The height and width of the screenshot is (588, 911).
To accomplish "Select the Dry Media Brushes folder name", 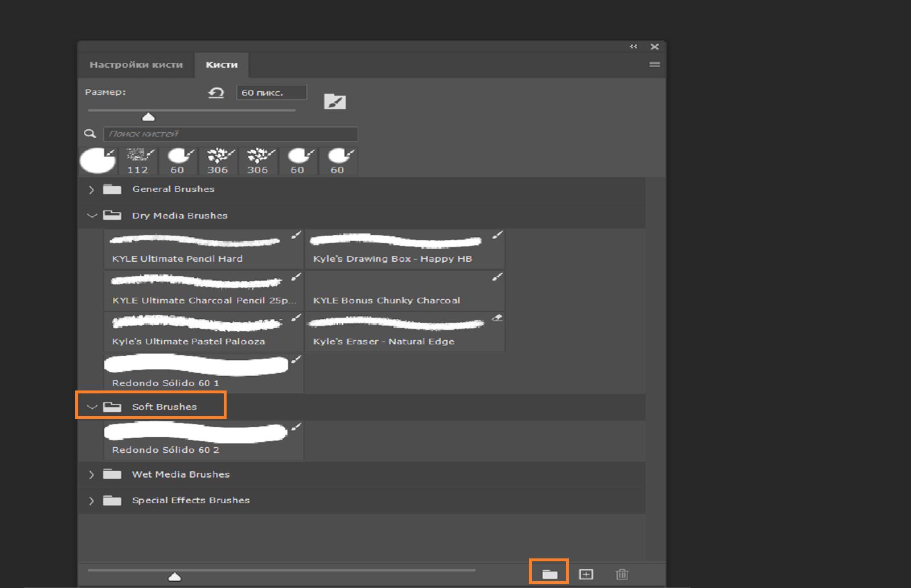I will (180, 216).
